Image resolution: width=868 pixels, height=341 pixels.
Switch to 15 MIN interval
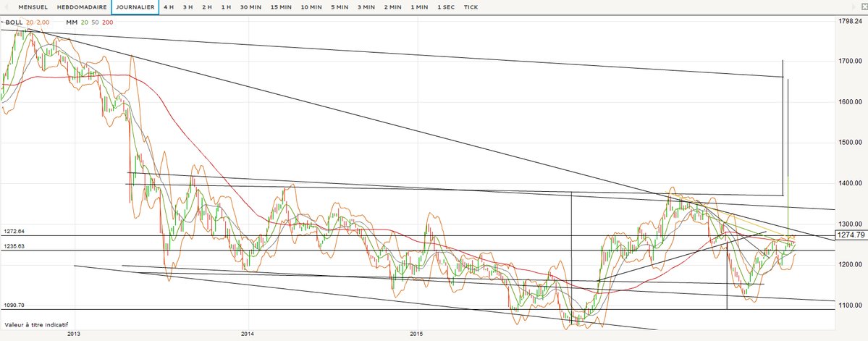281,7
